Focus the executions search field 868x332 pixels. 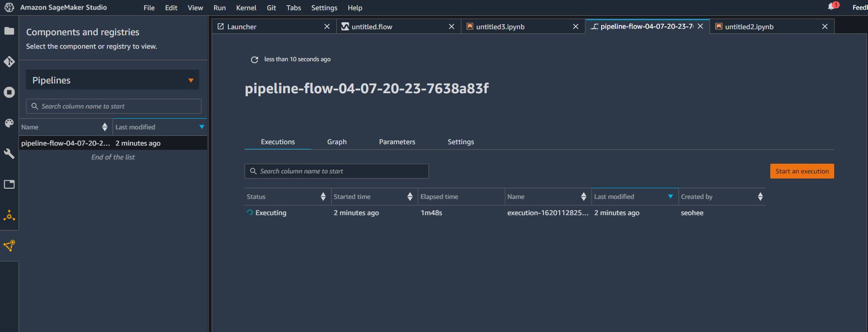click(336, 171)
